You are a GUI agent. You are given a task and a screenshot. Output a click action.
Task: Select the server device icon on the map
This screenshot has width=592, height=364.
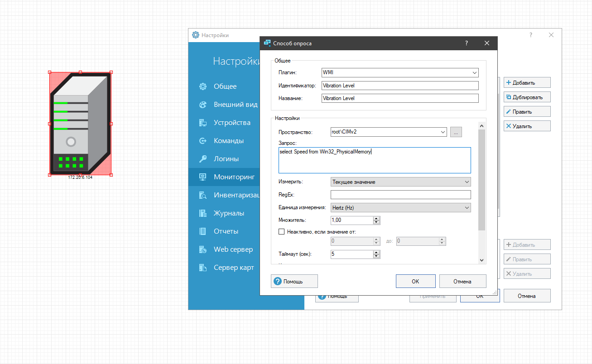tap(80, 123)
